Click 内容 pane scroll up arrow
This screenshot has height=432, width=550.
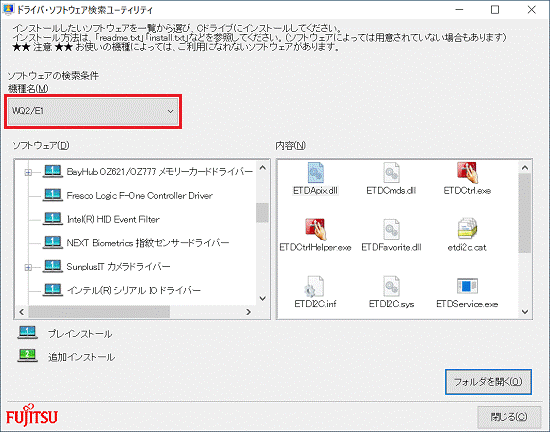coord(525,168)
